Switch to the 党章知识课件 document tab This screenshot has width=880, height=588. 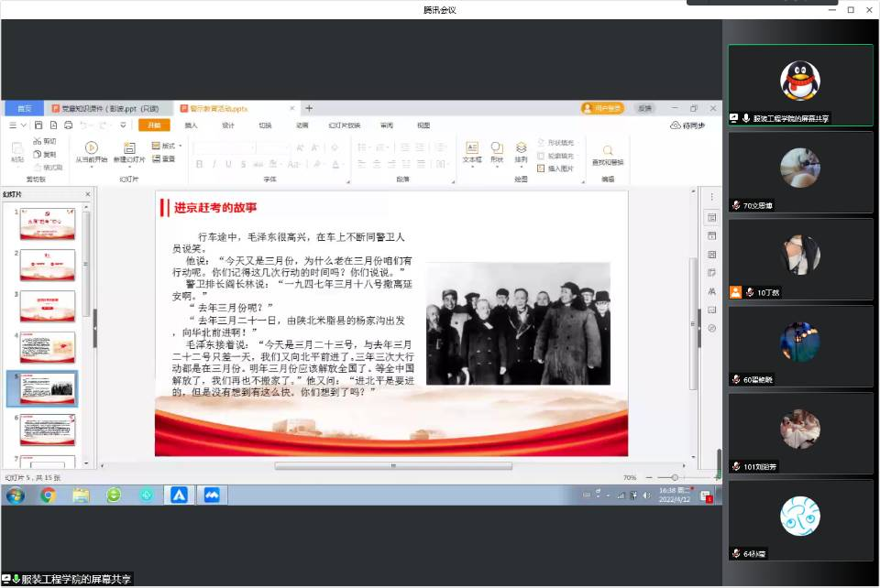106,108
